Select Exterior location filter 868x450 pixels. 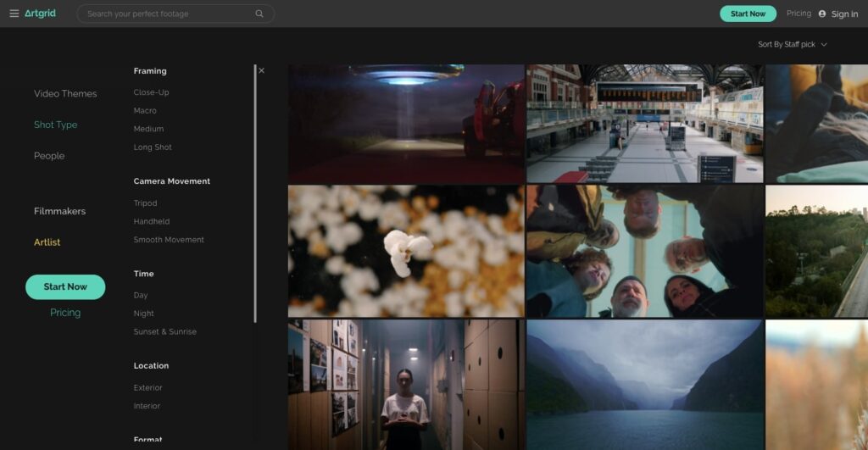(147, 387)
